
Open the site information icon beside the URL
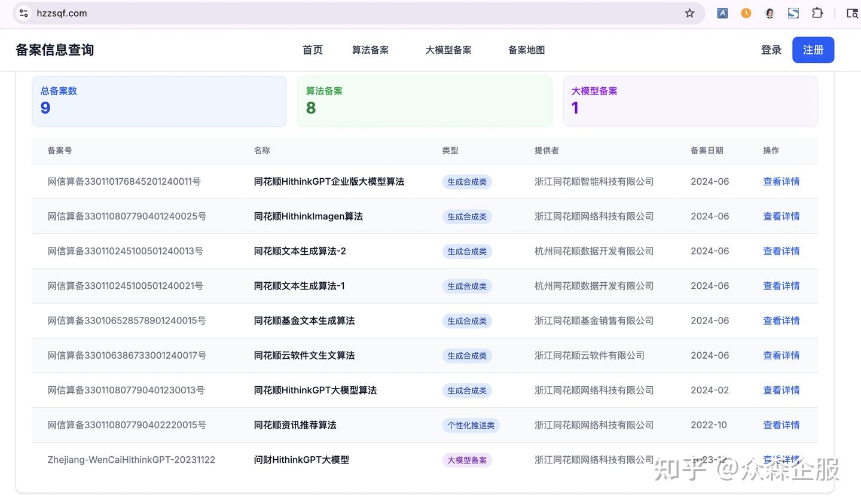pos(23,13)
